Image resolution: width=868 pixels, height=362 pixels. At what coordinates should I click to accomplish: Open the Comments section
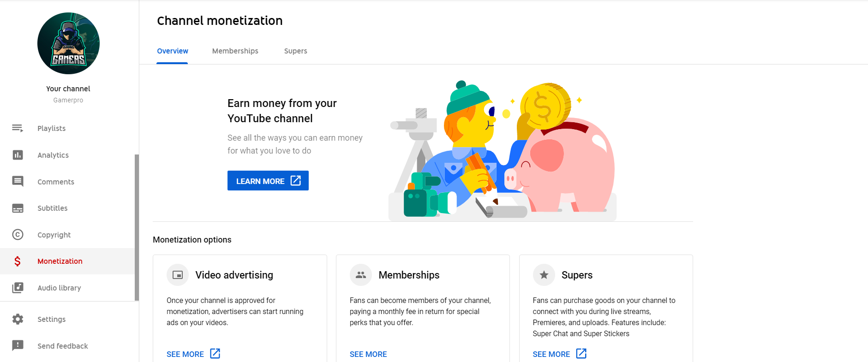(67, 182)
